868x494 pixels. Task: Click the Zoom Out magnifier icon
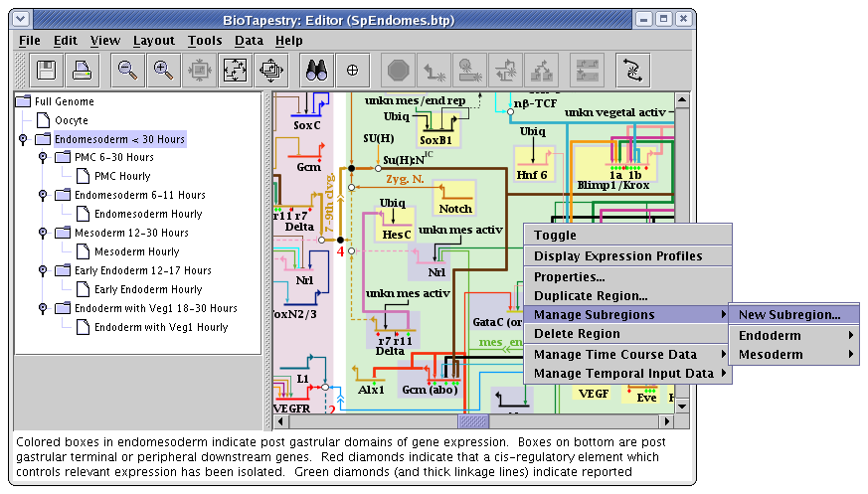128,70
